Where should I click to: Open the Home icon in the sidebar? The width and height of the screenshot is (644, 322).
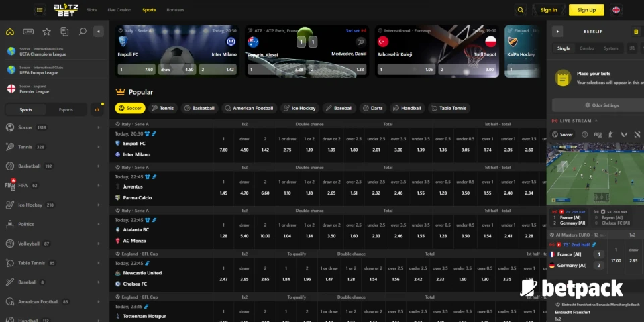click(10, 32)
